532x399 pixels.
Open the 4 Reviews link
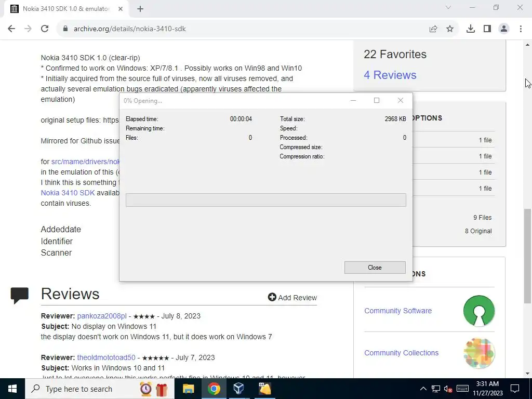pyautogui.click(x=390, y=75)
